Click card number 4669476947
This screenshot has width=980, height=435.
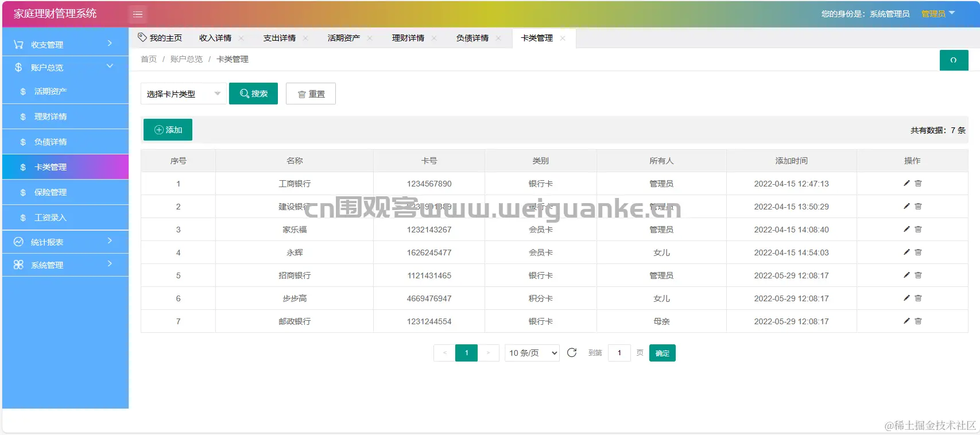pyautogui.click(x=429, y=298)
